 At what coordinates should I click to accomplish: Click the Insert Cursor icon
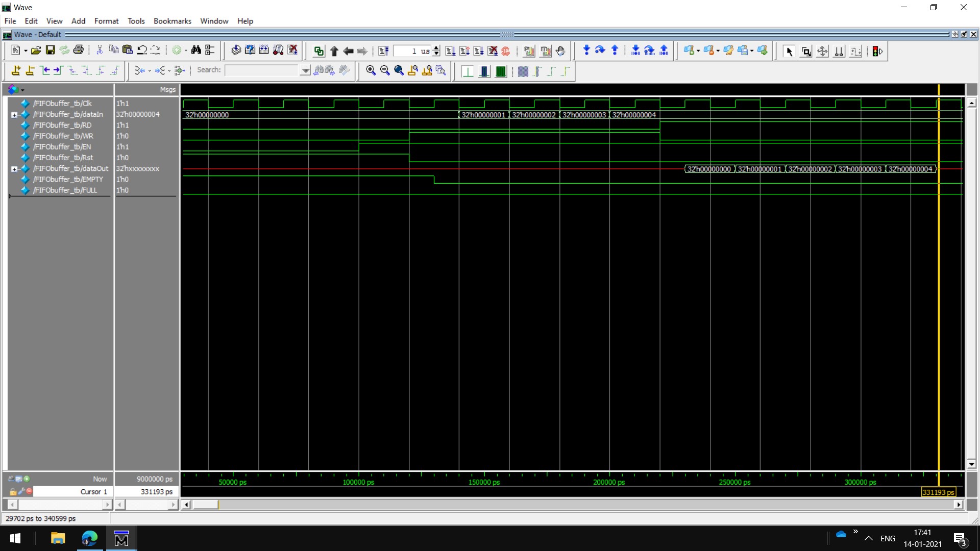click(16, 71)
